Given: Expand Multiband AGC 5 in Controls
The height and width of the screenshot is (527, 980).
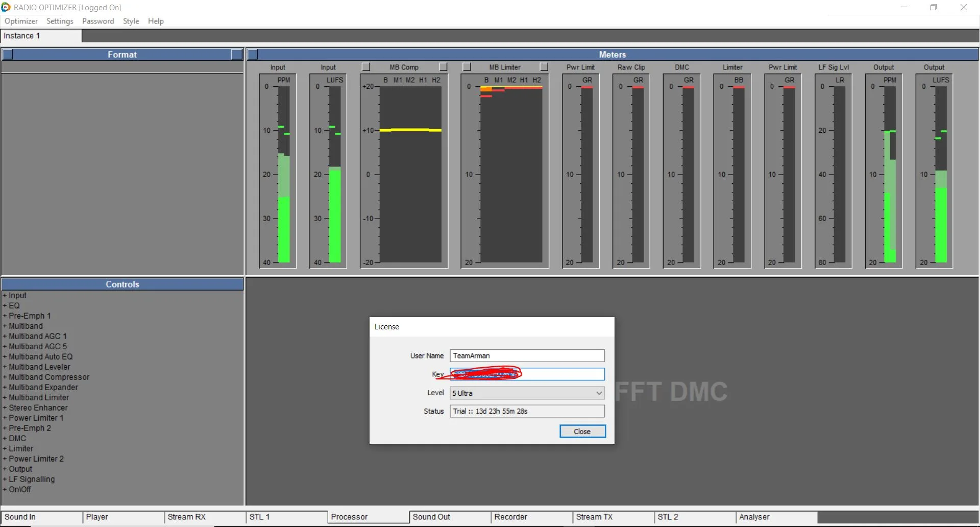Looking at the screenshot, I should (35, 347).
